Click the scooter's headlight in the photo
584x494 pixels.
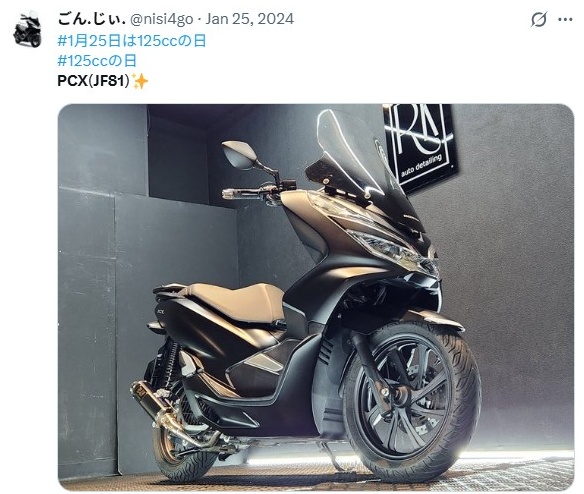pyautogui.click(x=387, y=248)
